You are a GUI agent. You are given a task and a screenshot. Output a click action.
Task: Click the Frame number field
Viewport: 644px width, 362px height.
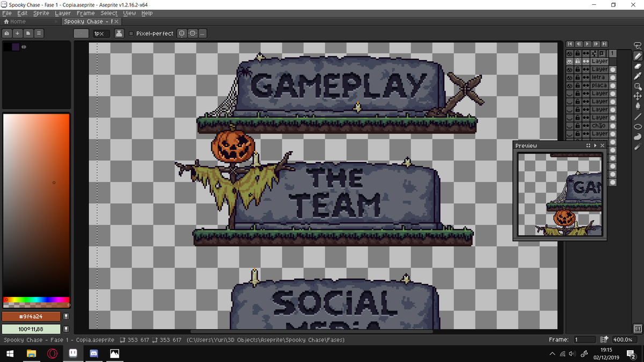click(584, 339)
